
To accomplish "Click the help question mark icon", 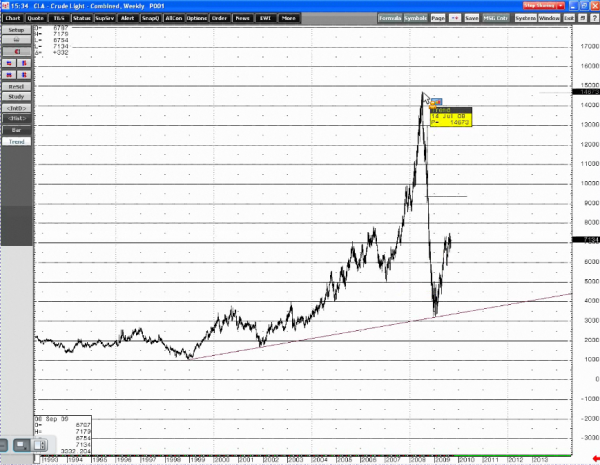I will 594,18.
